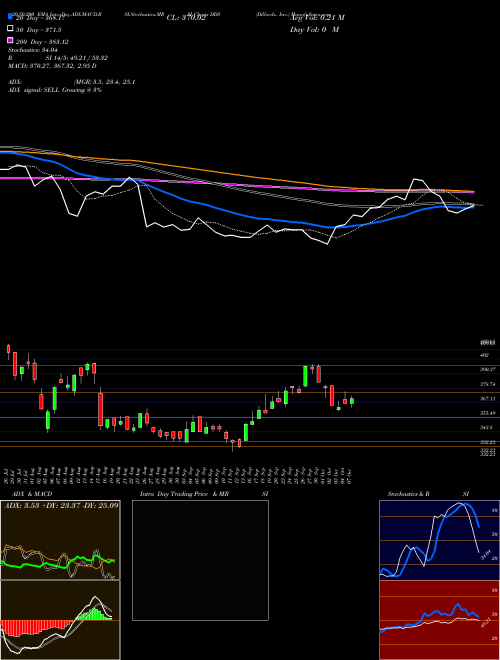Image resolution: width=500 pixels, height=660 pixels.
Task: Click the tall green candle near the late-September peak
Action: coord(305,376)
